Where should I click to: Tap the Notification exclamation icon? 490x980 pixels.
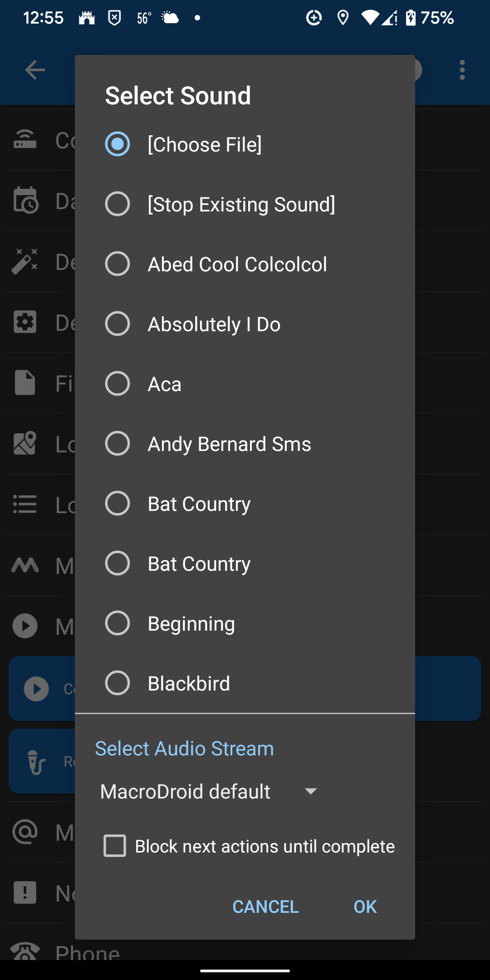pyautogui.click(x=25, y=892)
